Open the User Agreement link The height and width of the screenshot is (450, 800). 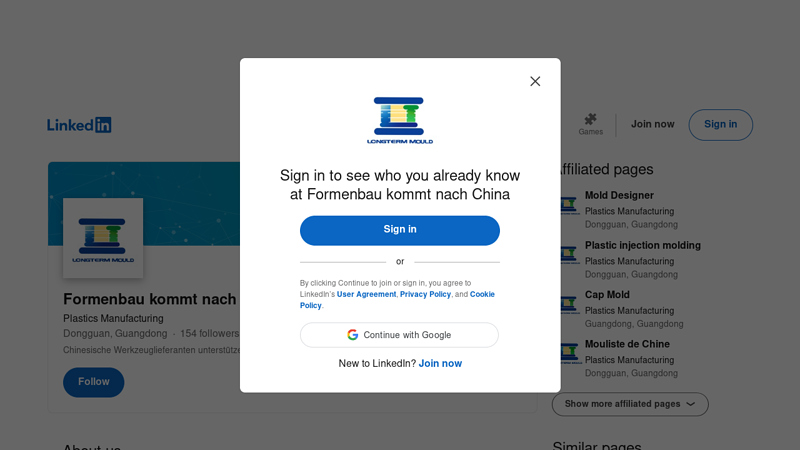click(366, 294)
